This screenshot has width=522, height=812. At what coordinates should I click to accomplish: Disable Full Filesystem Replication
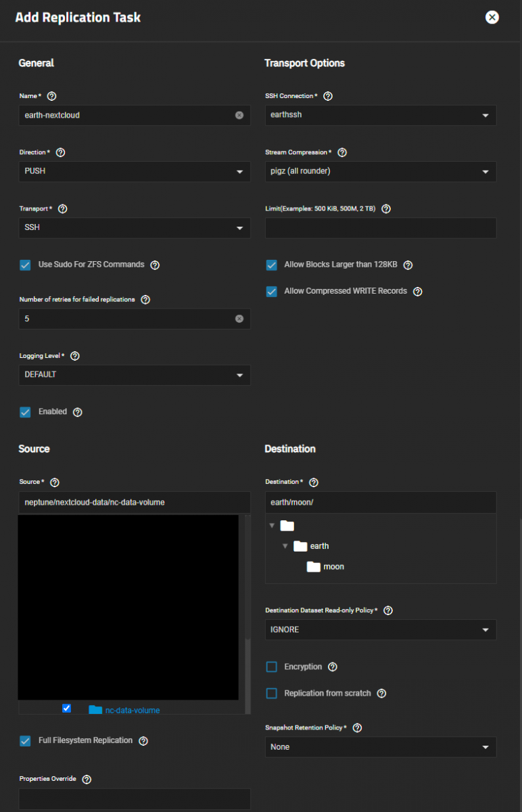25,741
